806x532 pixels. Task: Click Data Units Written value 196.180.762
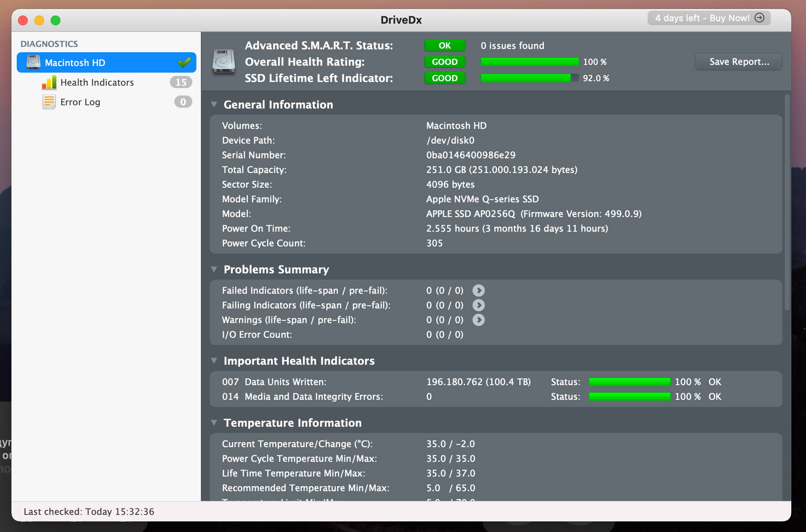tap(479, 382)
